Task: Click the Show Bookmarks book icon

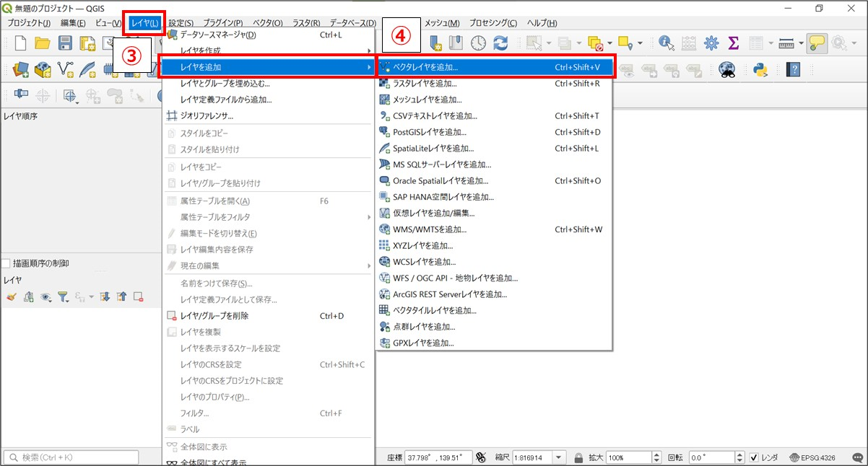Action: pyautogui.click(x=456, y=43)
